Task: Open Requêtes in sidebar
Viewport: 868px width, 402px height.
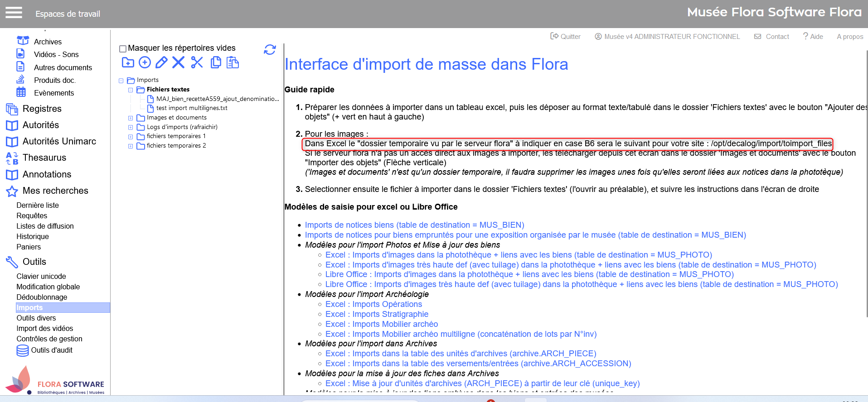Action: point(32,215)
